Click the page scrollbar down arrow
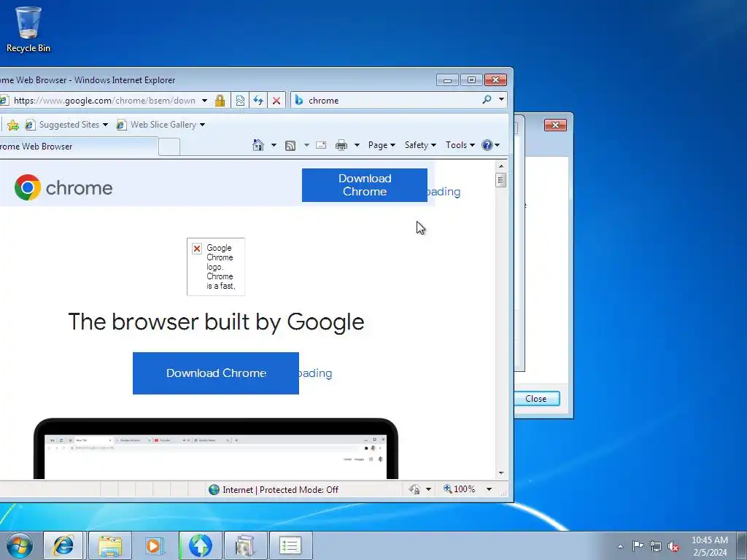 point(500,472)
